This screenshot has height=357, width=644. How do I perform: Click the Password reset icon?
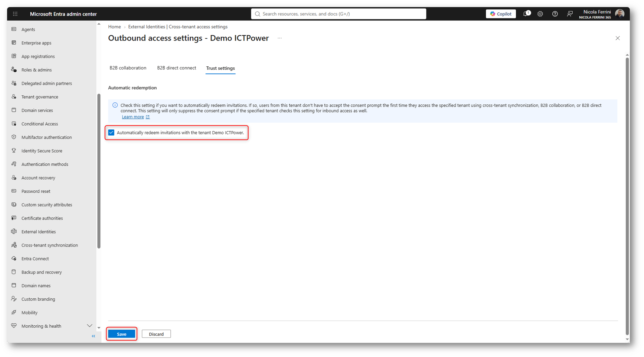[14, 191]
